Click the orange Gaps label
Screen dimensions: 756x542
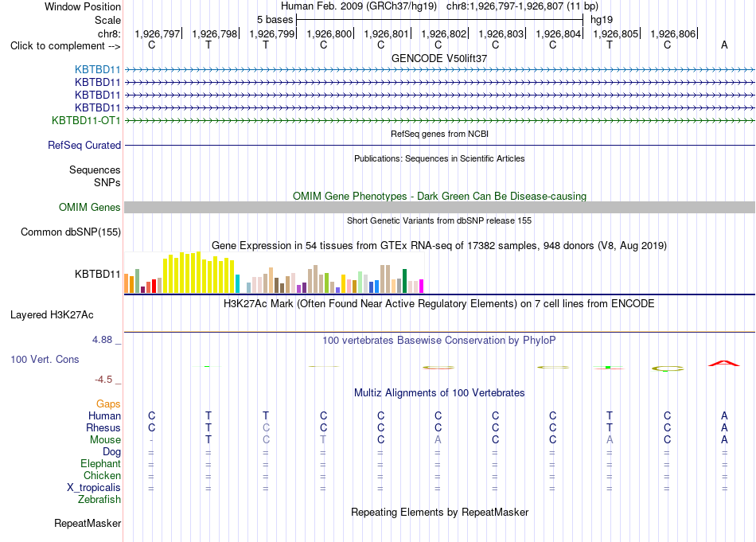108,404
